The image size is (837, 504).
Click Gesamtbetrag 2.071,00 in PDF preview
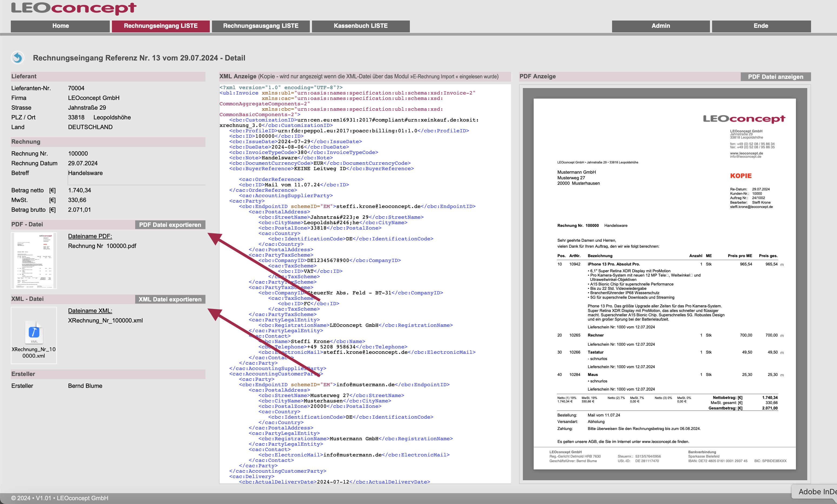743,408
